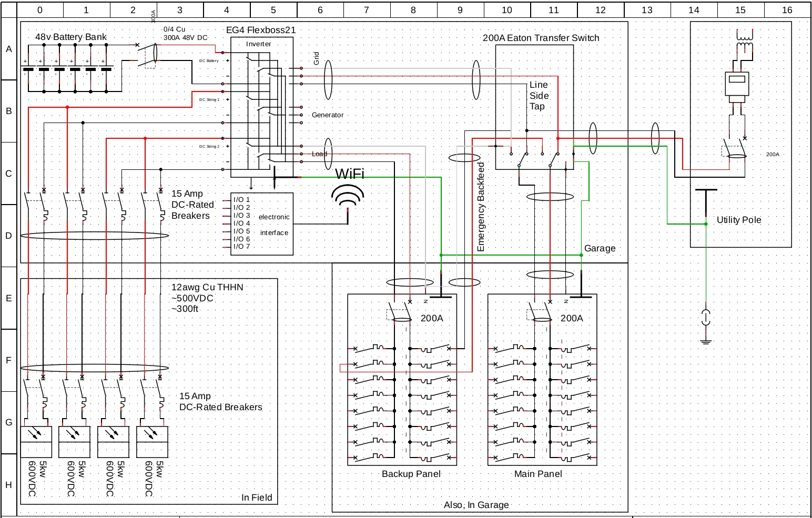Screen dimensions: 812x518
Task: Click the '15 Amp DC-Rated Breakers' label in field
Action: [x=221, y=402]
